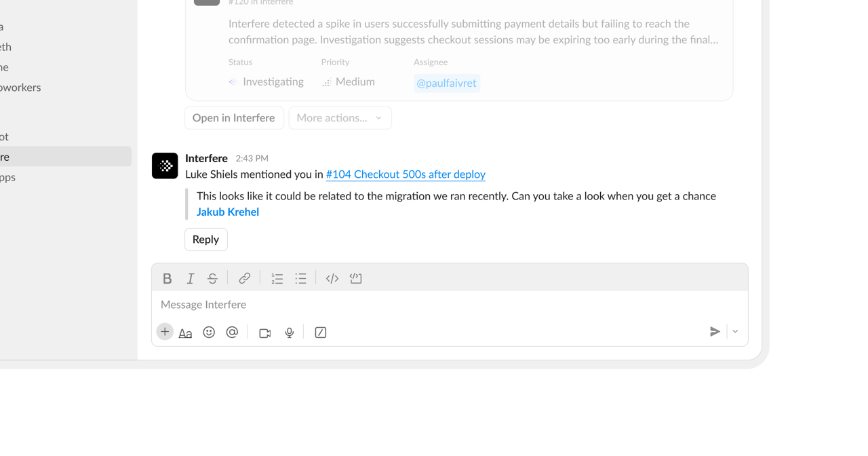
Task: Open the slash shortcuts menu
Action: click(321, 332)
